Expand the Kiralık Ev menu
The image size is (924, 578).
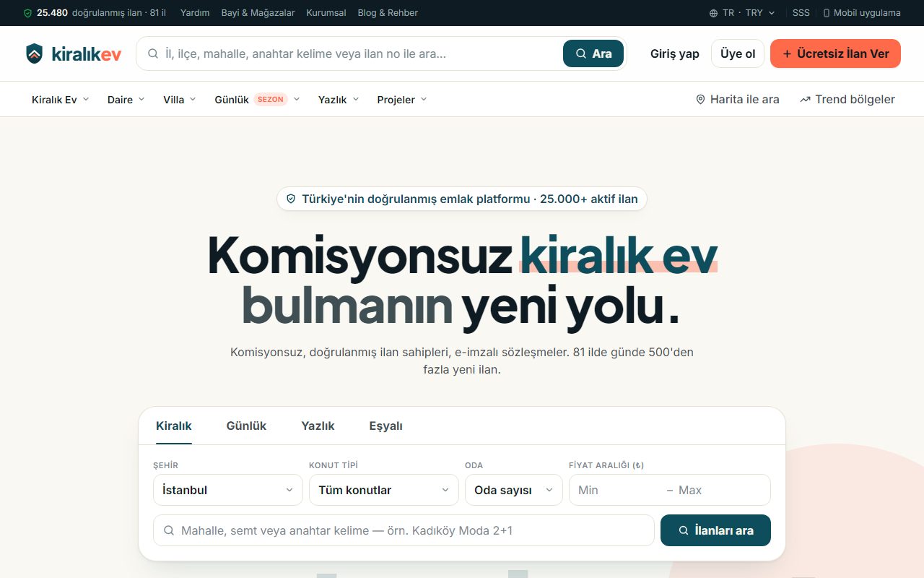click(x=61, y=100)
